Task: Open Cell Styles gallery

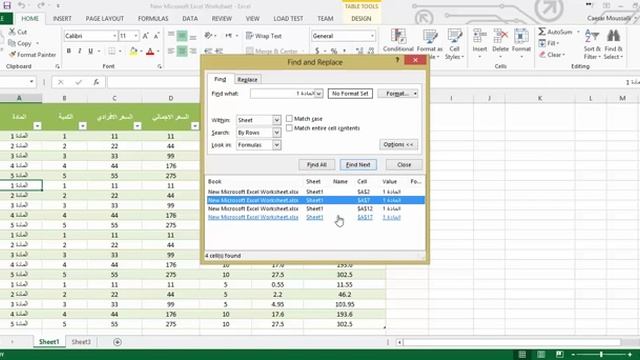Action: coord(454,44)
